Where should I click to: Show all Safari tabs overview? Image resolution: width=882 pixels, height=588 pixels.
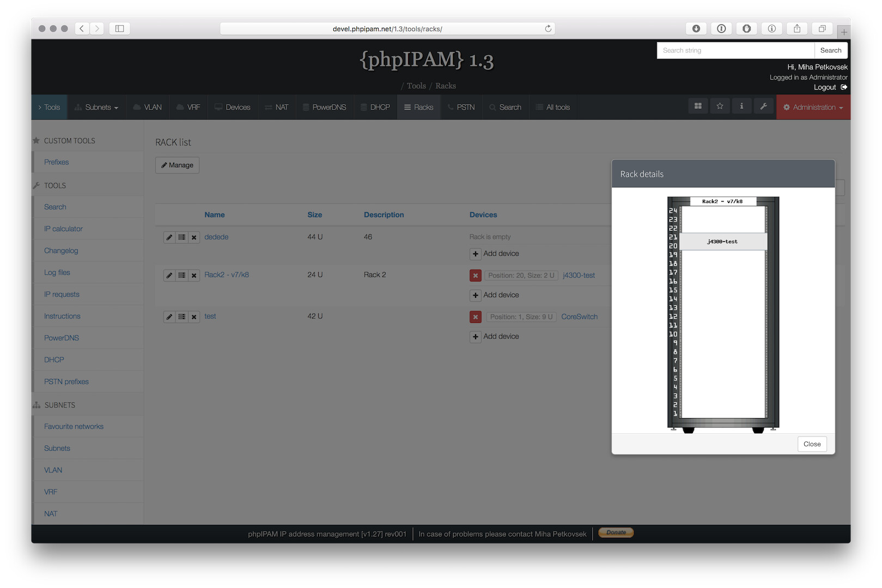(x=822, y=28)
